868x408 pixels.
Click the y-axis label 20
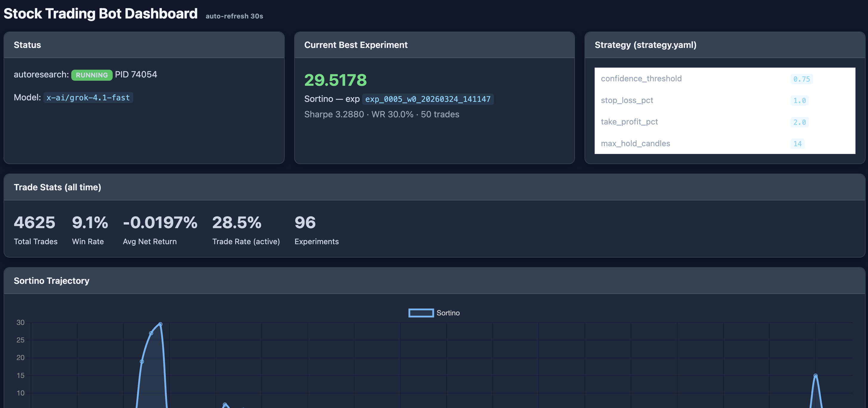click(21, 357)
